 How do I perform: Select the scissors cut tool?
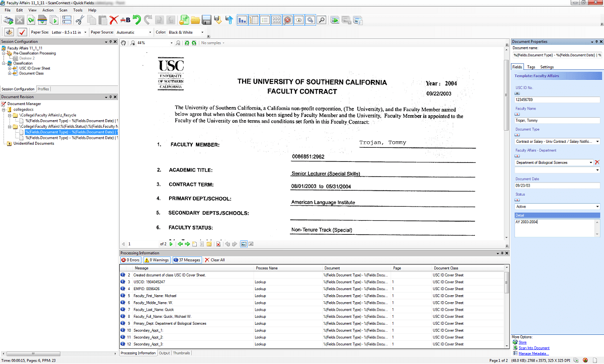click(80, 20)
